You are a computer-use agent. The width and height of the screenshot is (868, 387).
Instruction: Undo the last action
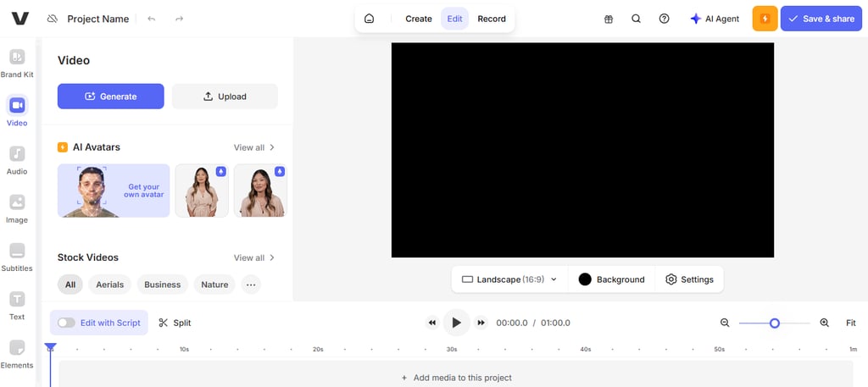point(151,19)
